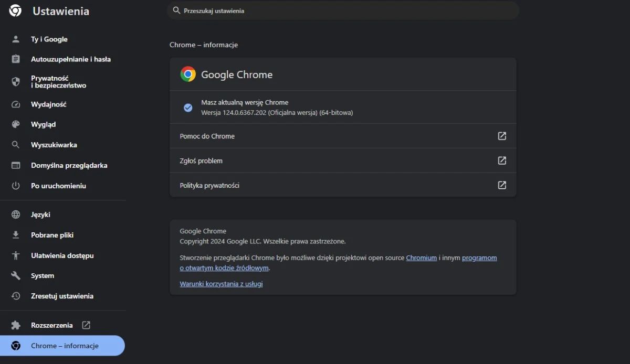
Task: Click the Warunki korzystania z usługi link
Action: pyautogui.click(x=221, y=283)
